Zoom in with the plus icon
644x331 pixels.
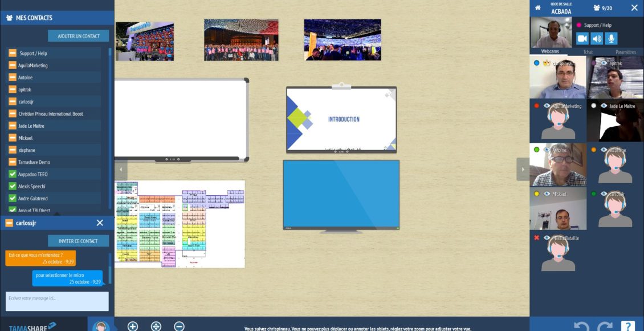(133, 326)
